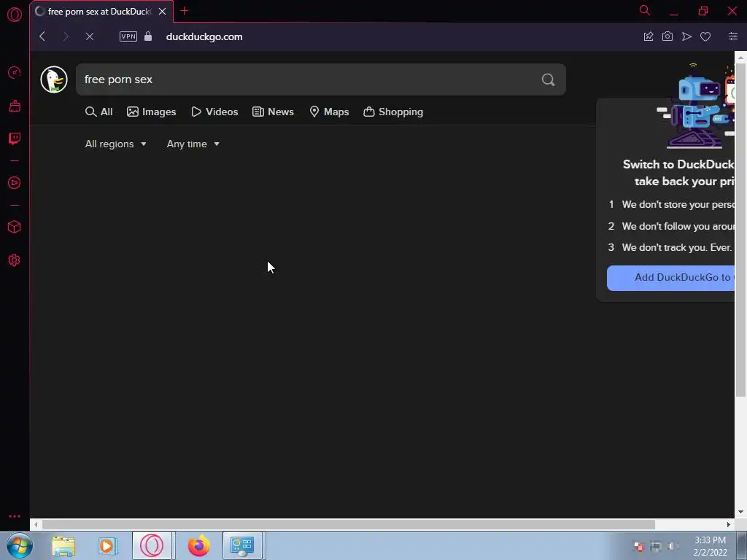Expand the All regions dropdown
The image size is (747, 560).
pyautogui.click(x=116, y=144)
